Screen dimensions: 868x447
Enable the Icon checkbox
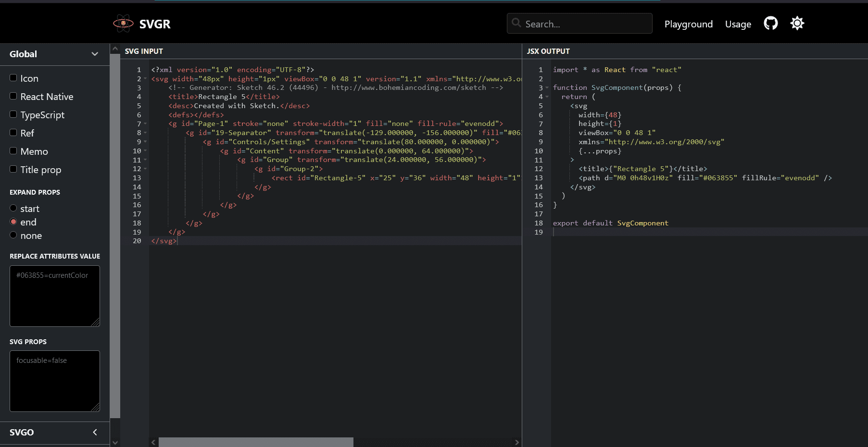coord(13,78)
